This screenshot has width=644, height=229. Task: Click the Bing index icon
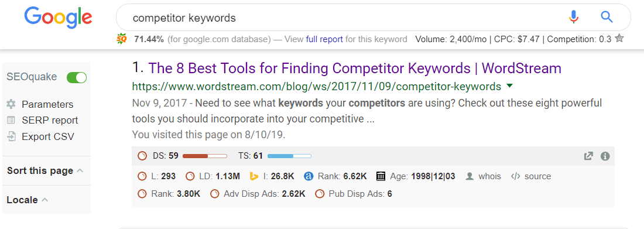point(254,176)
